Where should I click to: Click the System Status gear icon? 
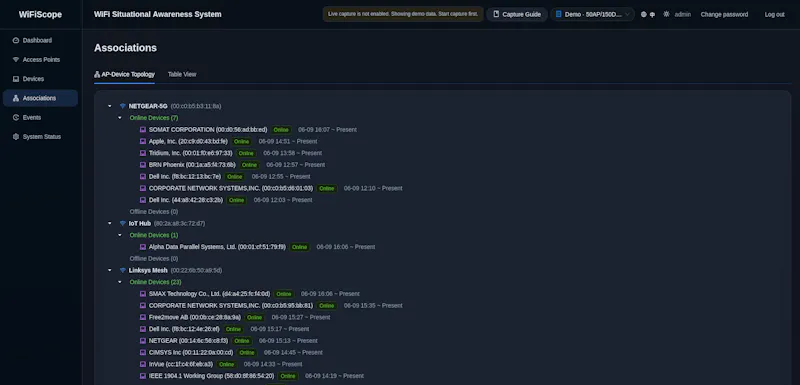point(16,137)
